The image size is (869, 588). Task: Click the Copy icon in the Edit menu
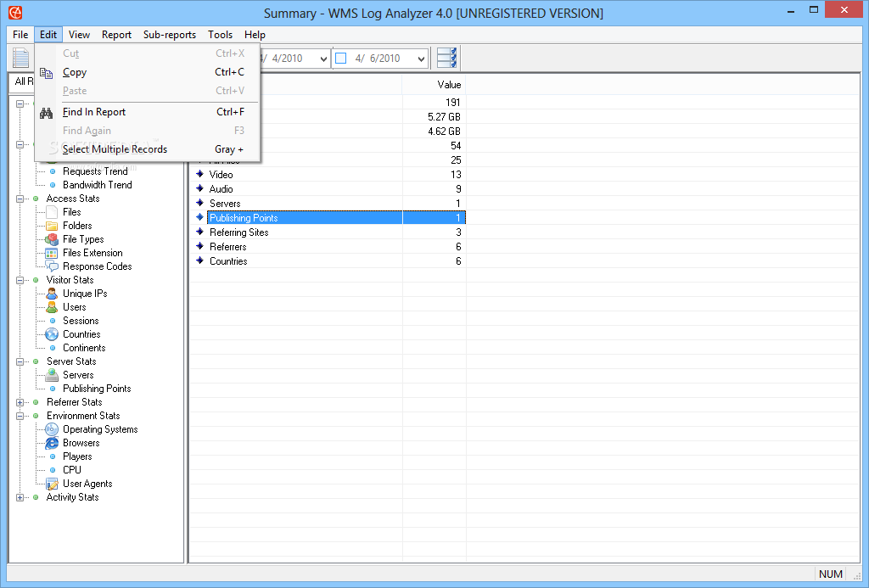[x=46, y=73]
